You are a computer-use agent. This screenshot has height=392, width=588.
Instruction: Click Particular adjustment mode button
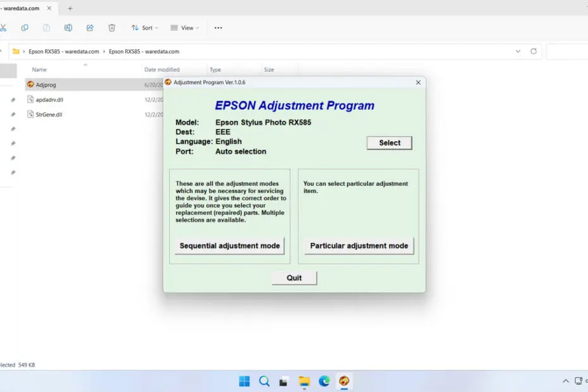[359, 246]
